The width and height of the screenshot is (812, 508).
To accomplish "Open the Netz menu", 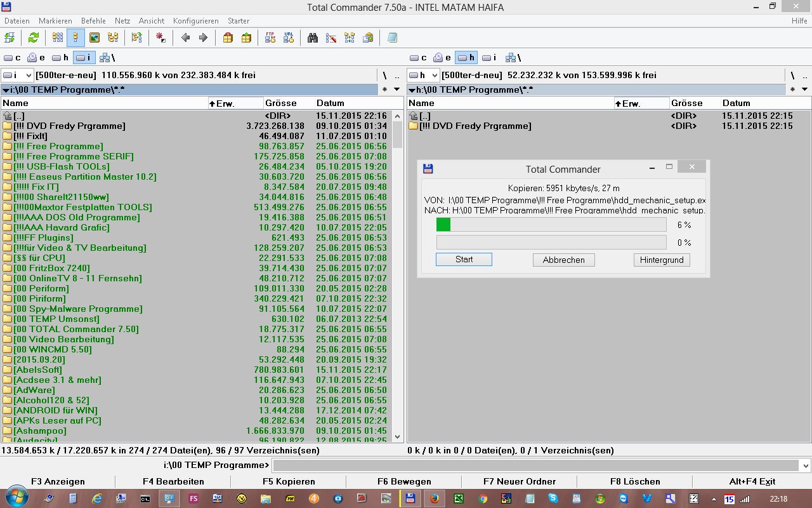I will tap(122, 21).
